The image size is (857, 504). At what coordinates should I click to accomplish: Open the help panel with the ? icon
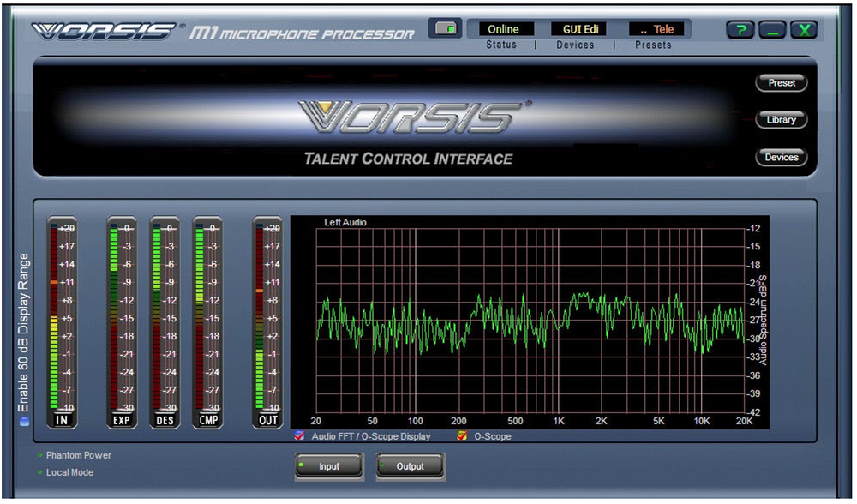739,29
